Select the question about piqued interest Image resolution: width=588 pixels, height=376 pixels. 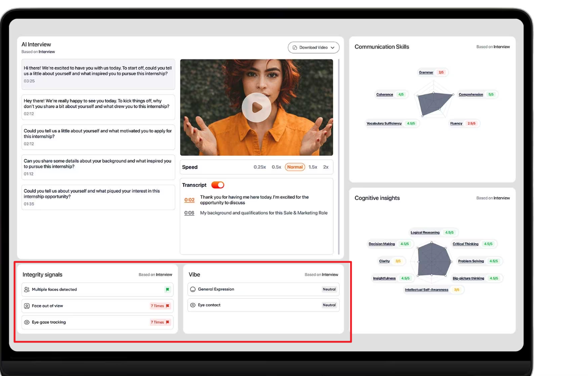click(98, 197)
